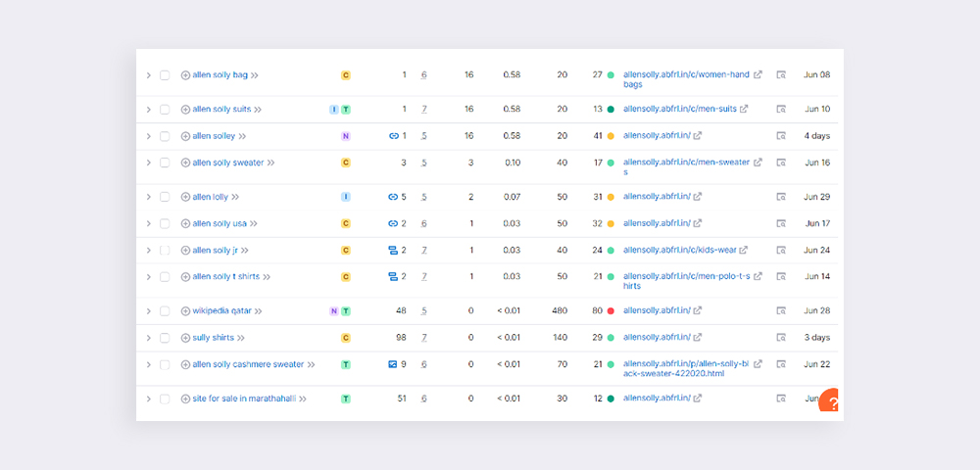Open the allen-solly-black-sweater-422020.html URL link

point(686,369)
